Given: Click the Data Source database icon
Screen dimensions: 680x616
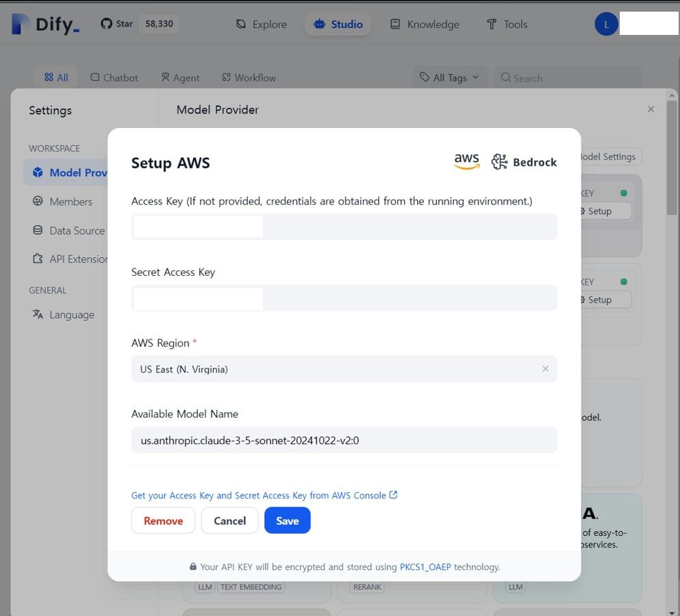Looking at the screenshot, I should coord(39,230).
